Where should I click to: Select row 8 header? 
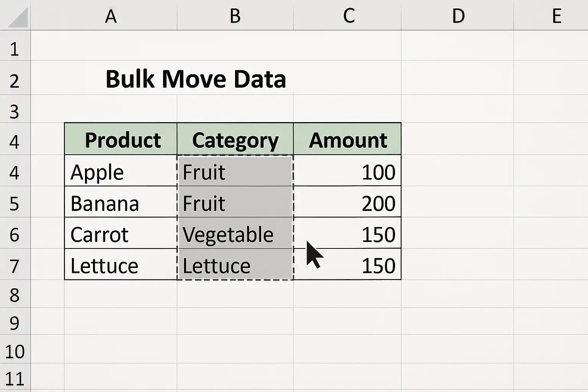click(x=15, y=294)
